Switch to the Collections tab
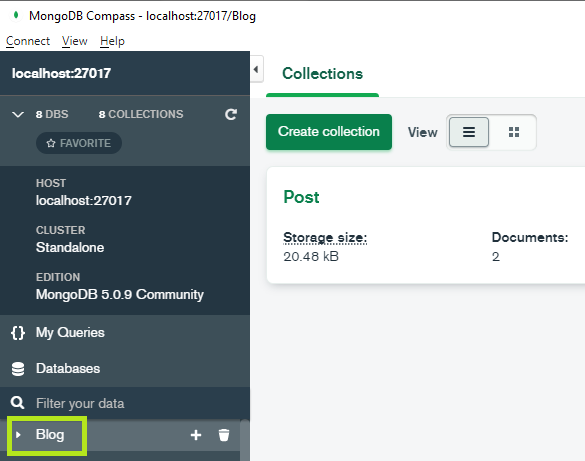 tap(322, 73)
